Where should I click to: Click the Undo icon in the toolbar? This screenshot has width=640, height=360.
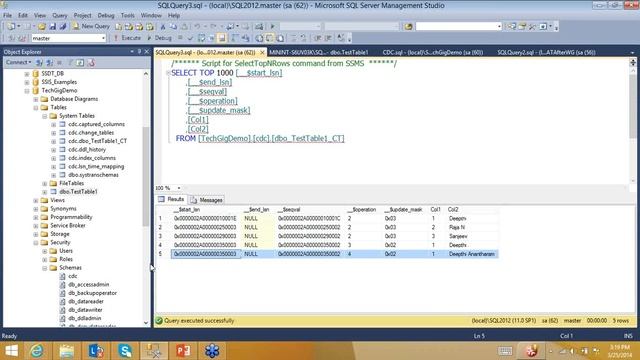[198, 27]
